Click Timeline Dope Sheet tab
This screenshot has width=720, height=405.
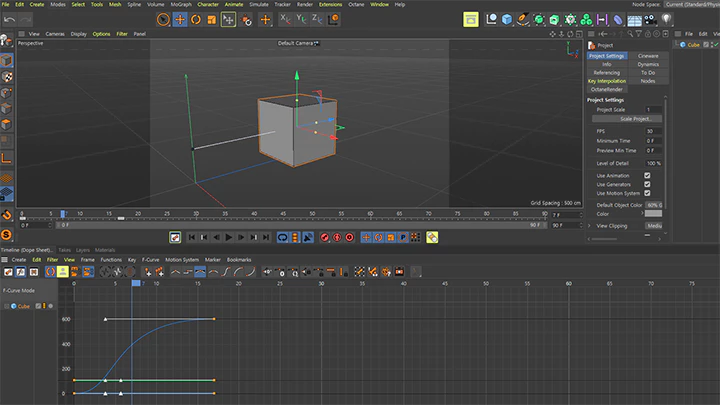click(x=27, y=250)
